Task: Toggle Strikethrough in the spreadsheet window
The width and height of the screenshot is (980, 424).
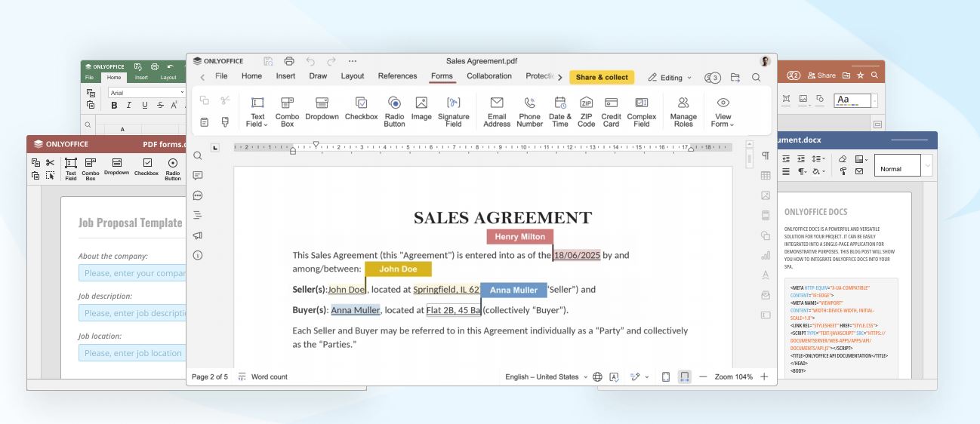Action: pos(159,106)
